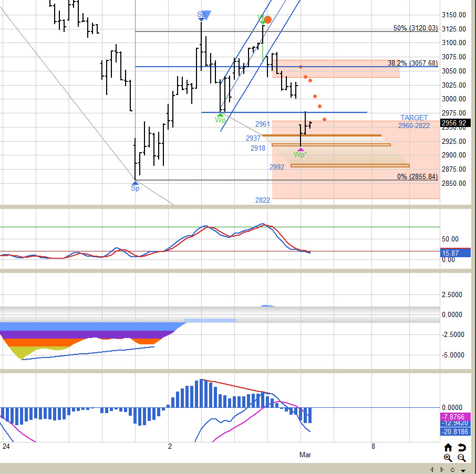Click the large blue down-triangle near top Sp
The image size is (476, 474).
tap(206, 15)
